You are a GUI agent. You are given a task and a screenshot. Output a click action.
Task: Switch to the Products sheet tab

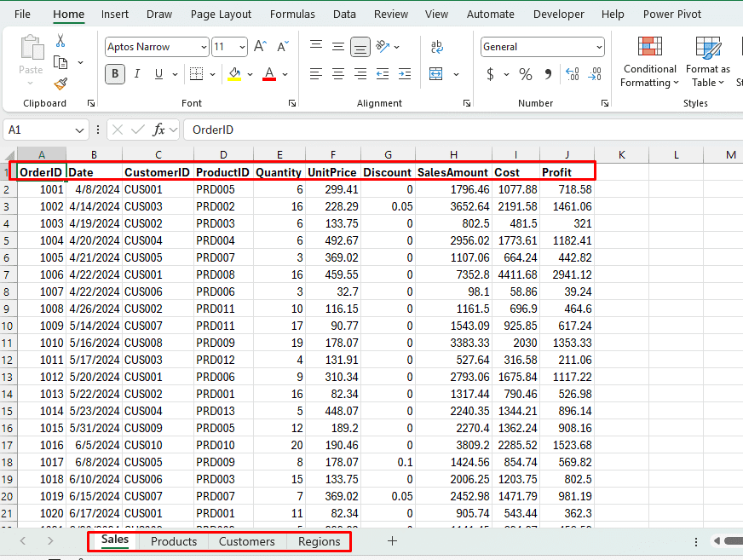(x=174, y=541)
